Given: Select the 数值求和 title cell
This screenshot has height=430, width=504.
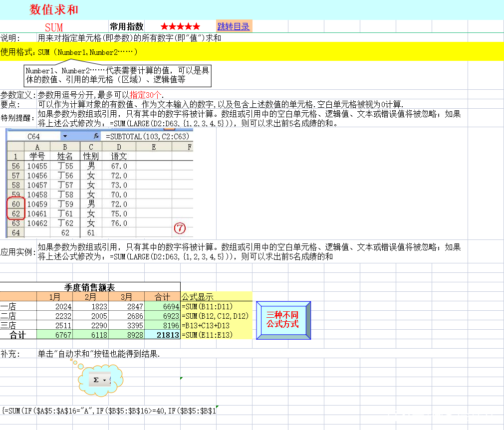Looking at the screenshot, I should (x=54, y=9).
